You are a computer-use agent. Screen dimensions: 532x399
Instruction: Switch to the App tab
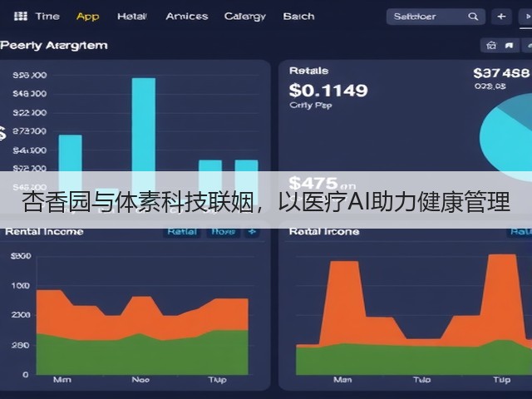[x=88, y=17]
